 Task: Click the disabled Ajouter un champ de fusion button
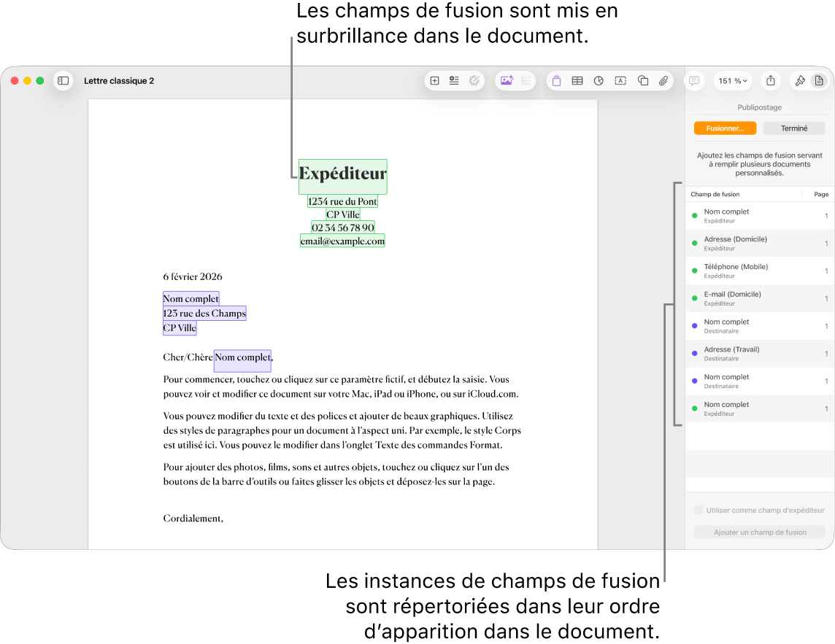(x=760, y=532)
